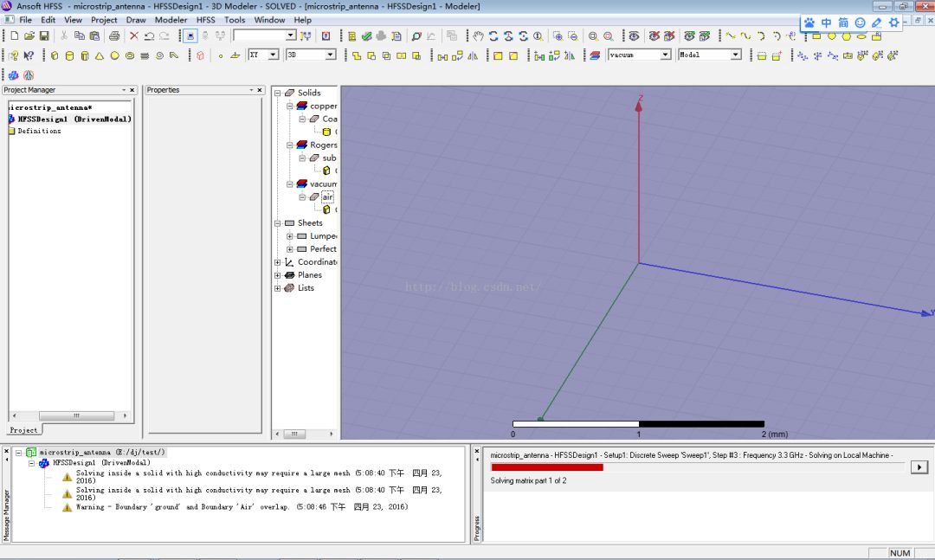This screenshot has height=560, width=935.
Task: Draw a cylinder with the Cylinder tool
Action: click(x=69, y=55)
